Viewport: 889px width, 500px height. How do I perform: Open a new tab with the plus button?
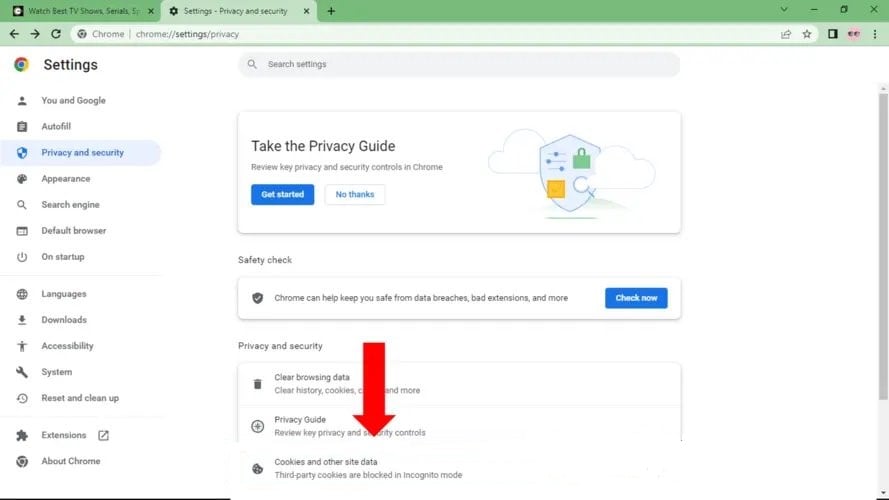[x=331, y=11]
